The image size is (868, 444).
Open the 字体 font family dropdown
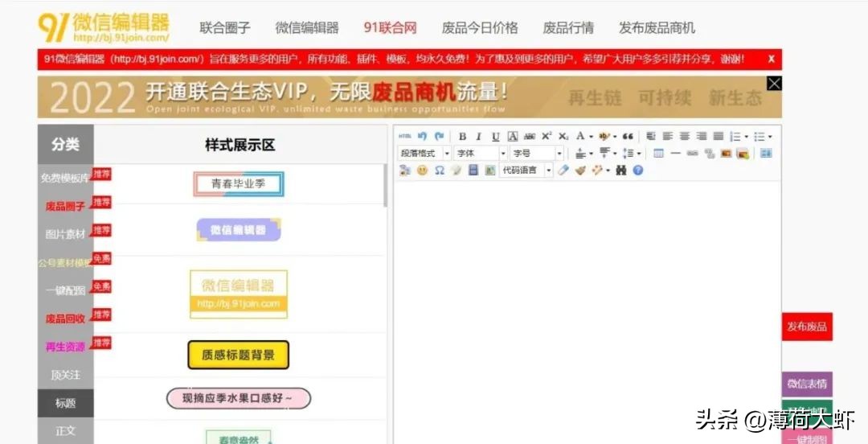(x=481, y=153)
